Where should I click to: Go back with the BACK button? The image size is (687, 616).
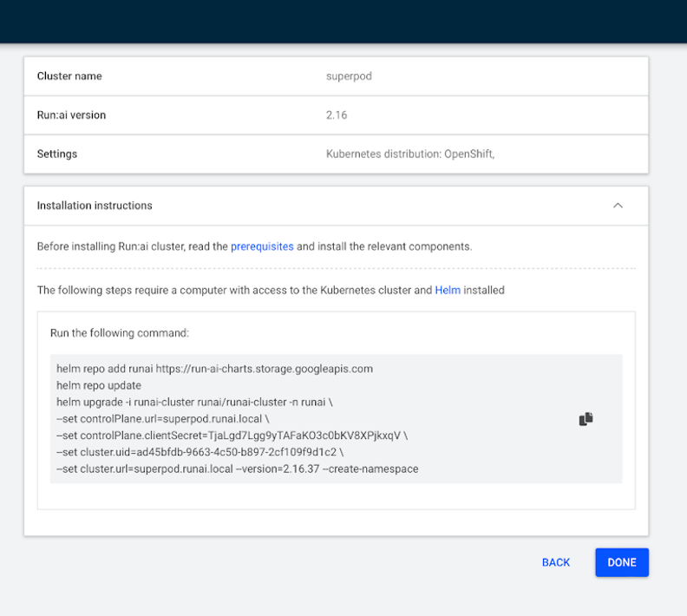pyautogui.click(x=556, y=562)
